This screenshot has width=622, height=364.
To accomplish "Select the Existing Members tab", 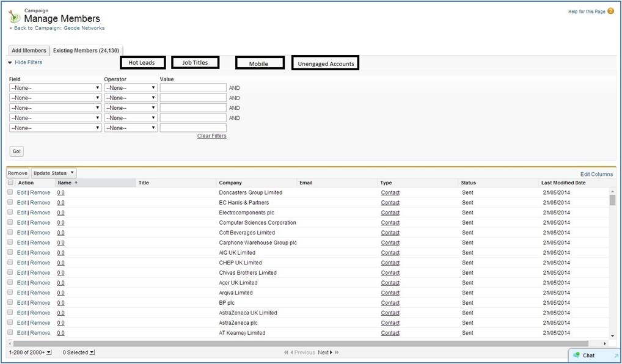I will tap(86, 51).
